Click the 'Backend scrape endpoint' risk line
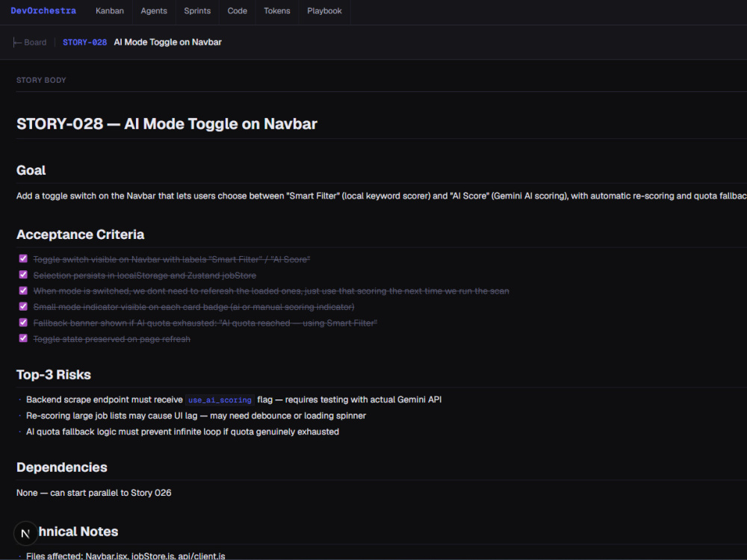 point(233,400)
